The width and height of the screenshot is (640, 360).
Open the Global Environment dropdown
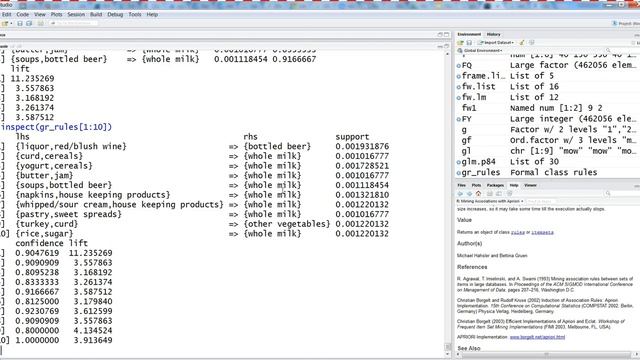pos(480,51)
